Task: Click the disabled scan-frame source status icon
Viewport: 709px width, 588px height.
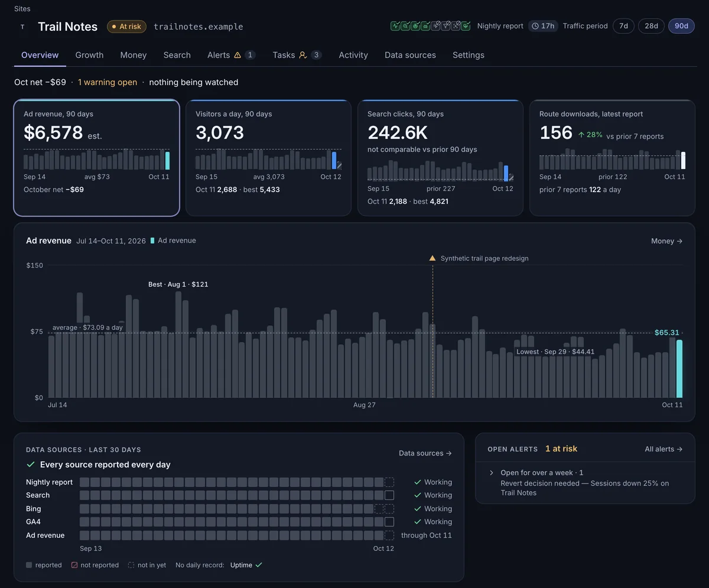Action: click(456, 26)
